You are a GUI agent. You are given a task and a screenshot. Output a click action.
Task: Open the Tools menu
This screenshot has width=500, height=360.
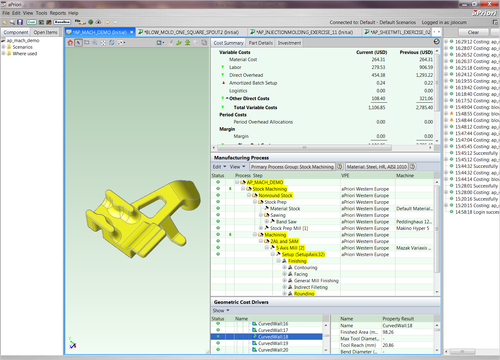42,13
